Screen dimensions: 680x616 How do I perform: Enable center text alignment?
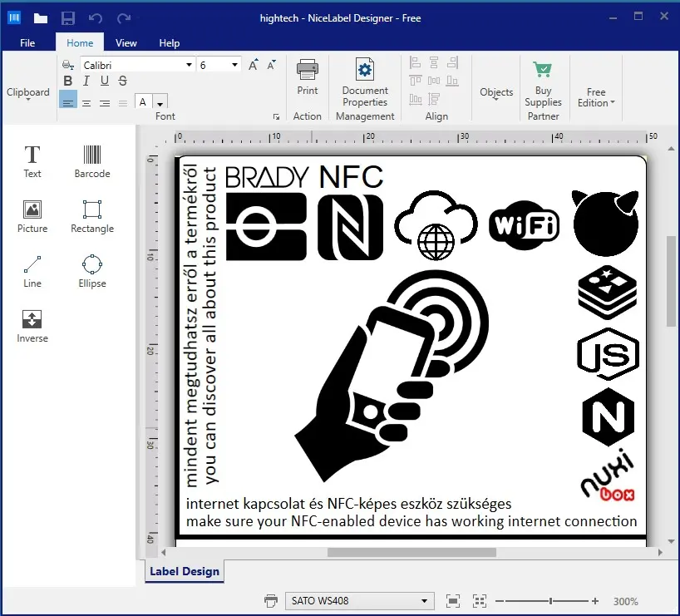point(86,103)
